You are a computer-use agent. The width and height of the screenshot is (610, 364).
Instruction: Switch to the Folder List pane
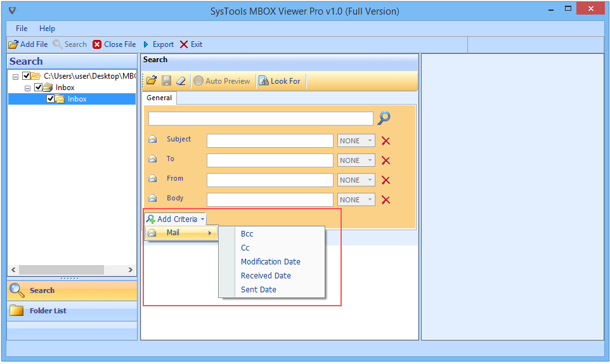point(72,311)
